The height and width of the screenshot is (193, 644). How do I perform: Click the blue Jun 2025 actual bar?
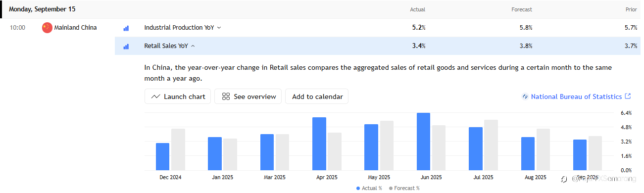coord(423,142)
